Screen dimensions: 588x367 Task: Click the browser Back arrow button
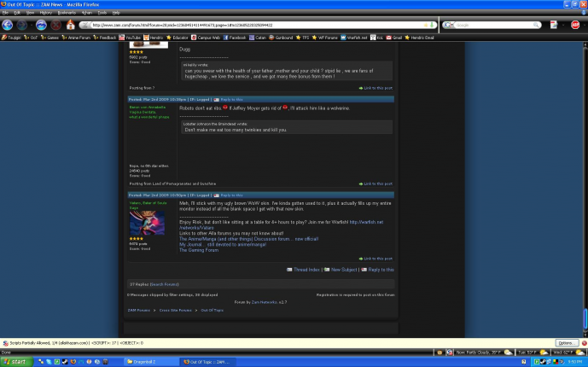tap(7, 25)
